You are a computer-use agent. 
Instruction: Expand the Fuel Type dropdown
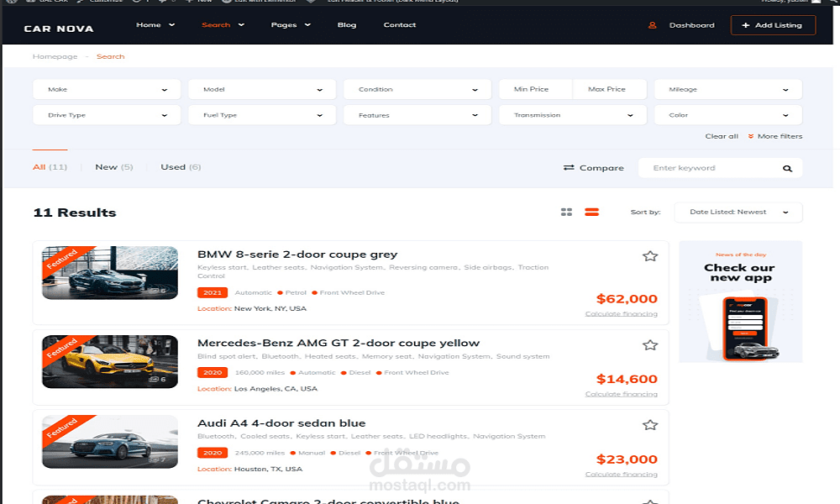click(x=262, y=115)
